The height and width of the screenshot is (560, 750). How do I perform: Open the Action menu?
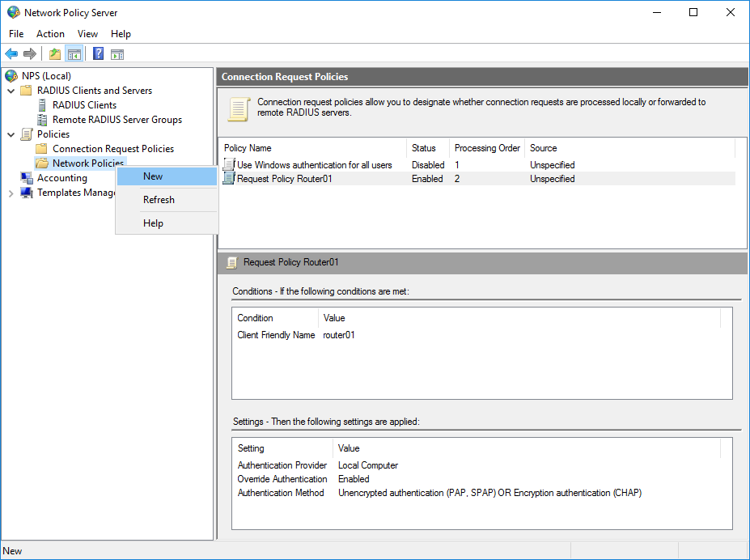pos(50,34)
